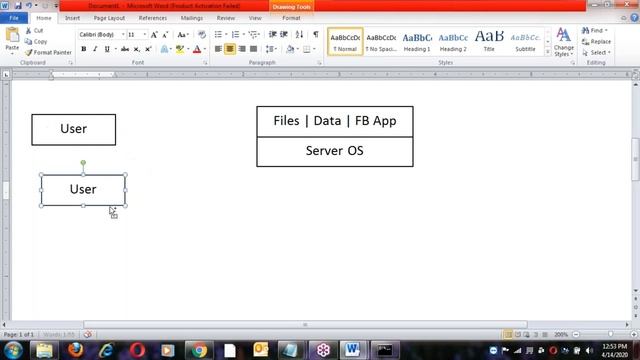Viewport: 640px width, 360px height.
Task: Toggle Subscript formatting
Action: [137, 49]
